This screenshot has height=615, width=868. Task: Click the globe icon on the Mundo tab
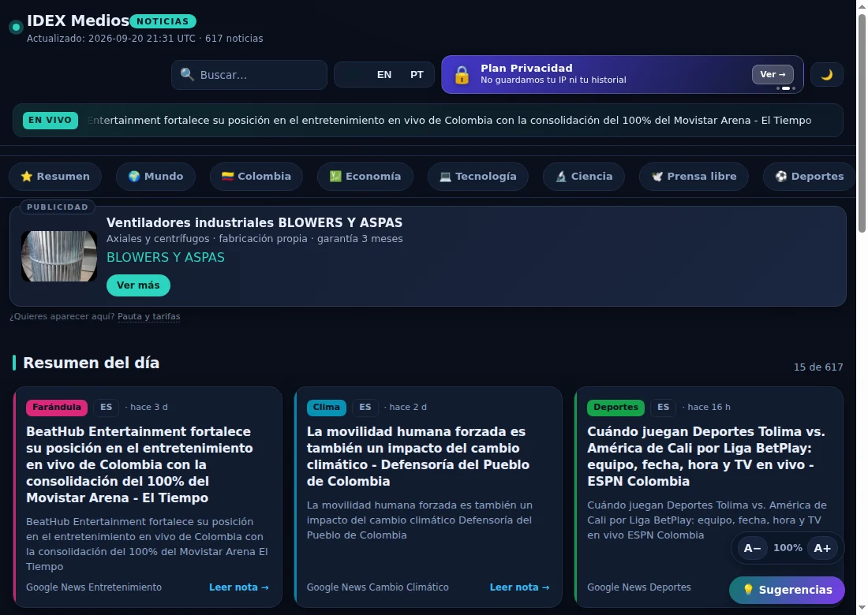[x=134, y=177]
